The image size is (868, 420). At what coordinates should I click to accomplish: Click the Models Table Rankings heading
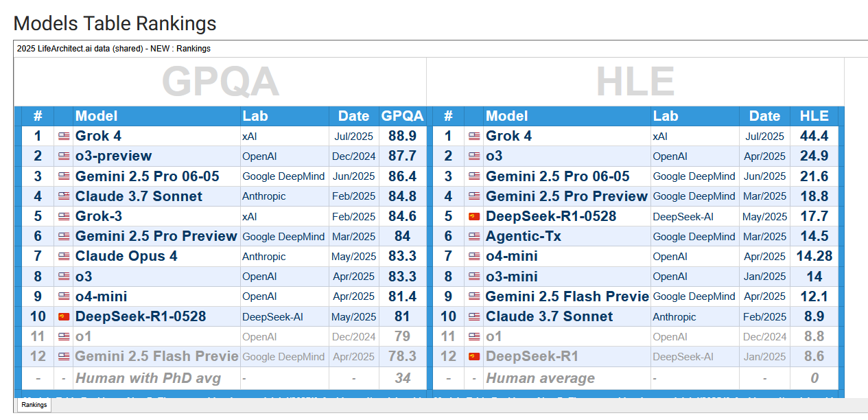tap(115, 23)
